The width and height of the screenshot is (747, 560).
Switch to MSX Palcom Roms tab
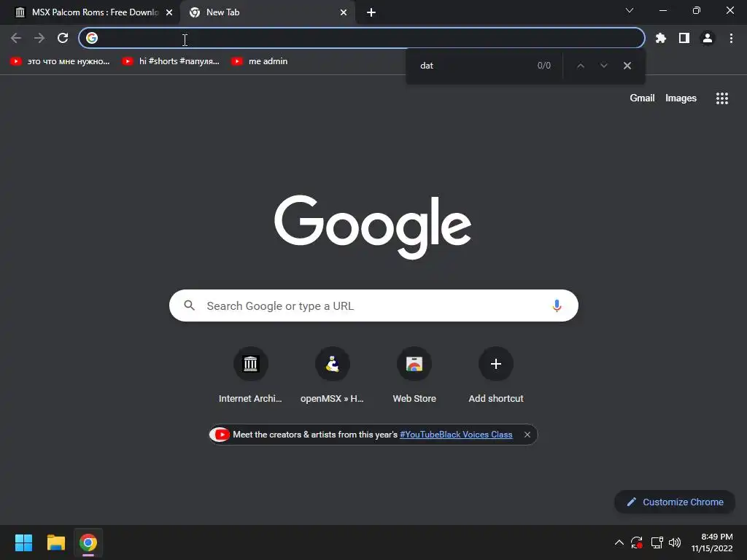coord(90,12)
